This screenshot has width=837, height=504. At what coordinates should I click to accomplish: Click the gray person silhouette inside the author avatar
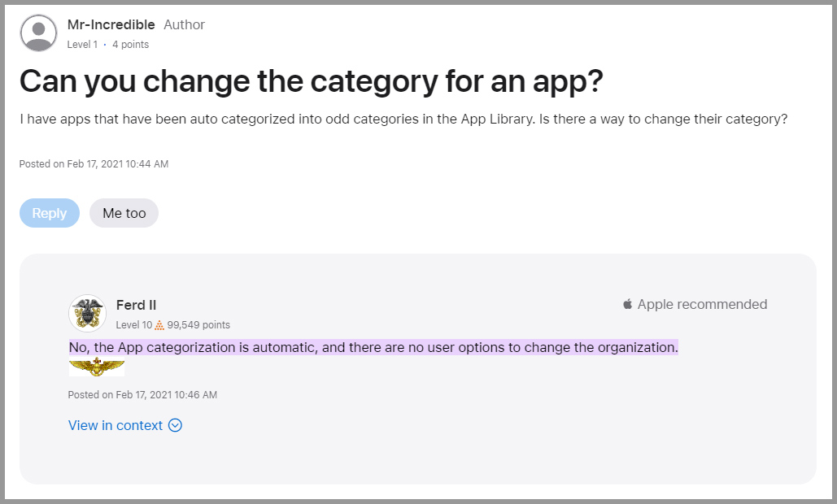37,33
